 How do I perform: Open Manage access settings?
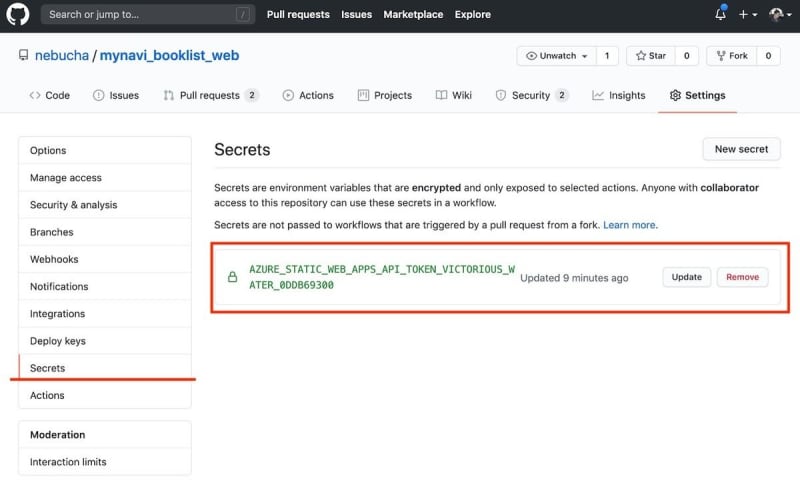[105, 177]
